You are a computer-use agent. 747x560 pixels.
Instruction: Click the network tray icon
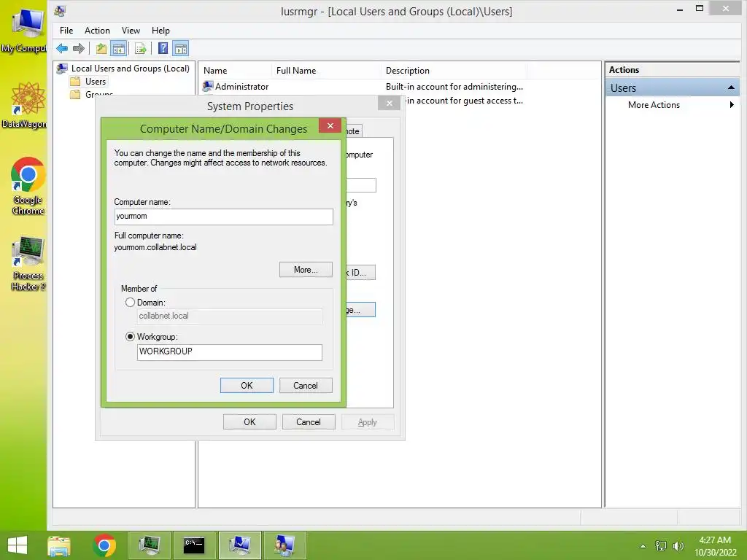(661, 546)
